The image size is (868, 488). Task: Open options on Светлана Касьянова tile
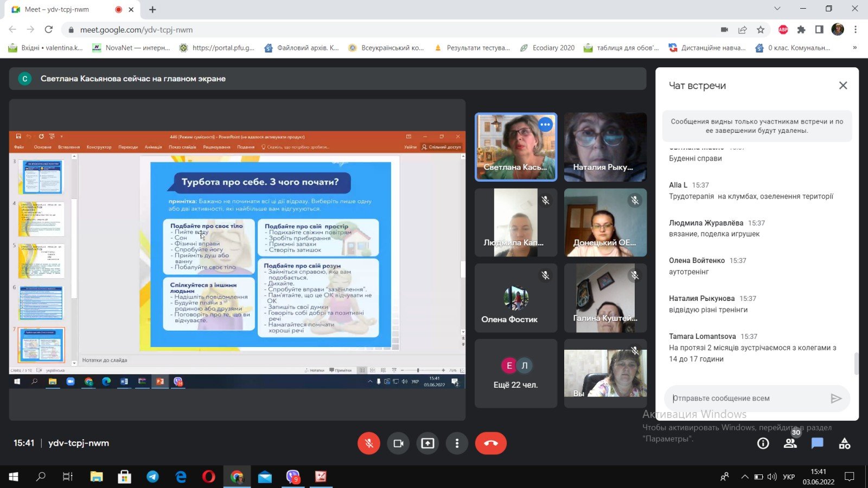[x=545, y=125]
